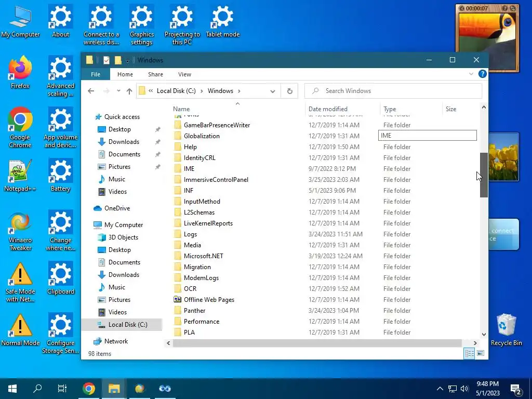Open Connect to a wireless display shortcut
Viewport: 532px width, 399px height.
(x=101, y=25)
